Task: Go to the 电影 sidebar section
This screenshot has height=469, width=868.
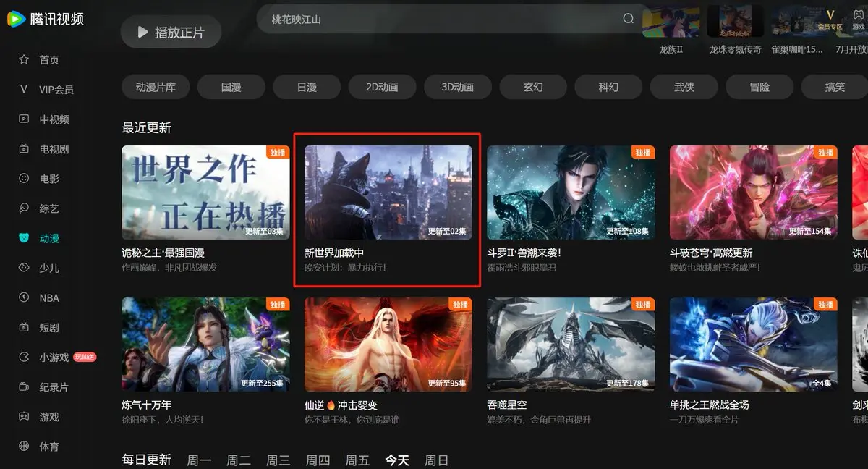Action: pyautogui.click(x=49, y=179)
